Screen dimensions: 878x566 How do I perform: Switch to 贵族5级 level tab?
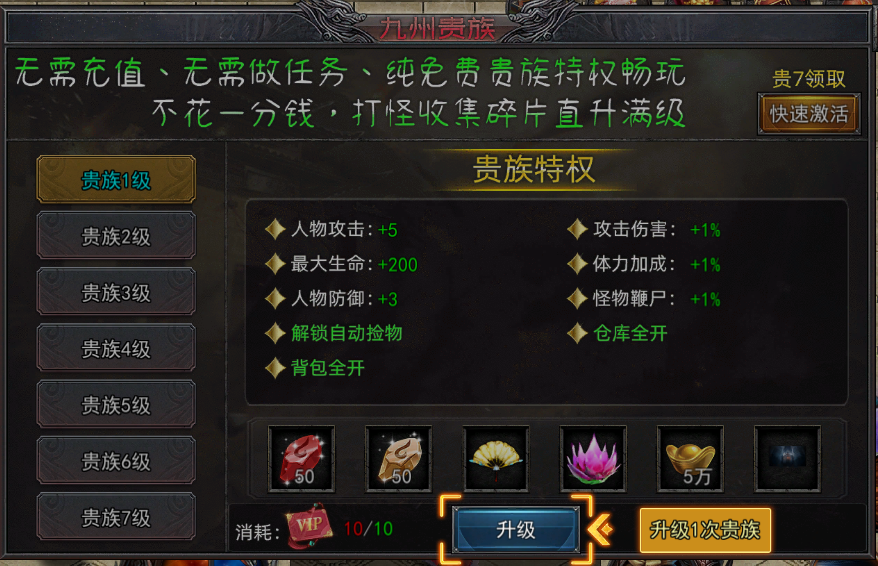pyautogui.click(x=116, y=404)
